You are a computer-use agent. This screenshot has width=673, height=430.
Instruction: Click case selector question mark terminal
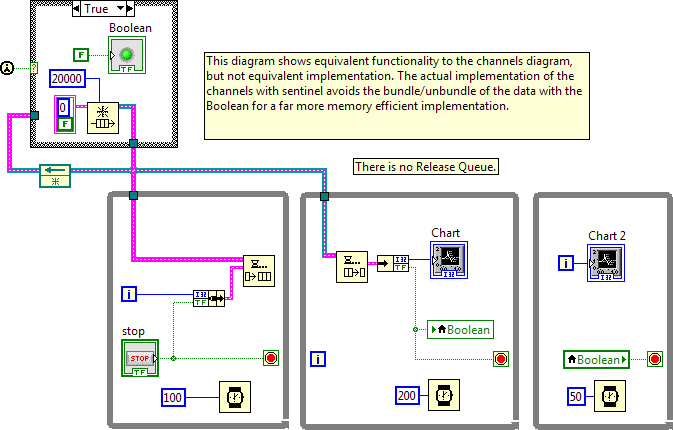point(34,68)
